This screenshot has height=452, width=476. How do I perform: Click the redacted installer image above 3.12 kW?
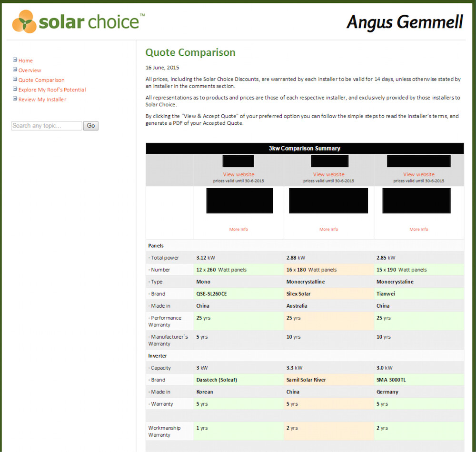tap(239, 201)
